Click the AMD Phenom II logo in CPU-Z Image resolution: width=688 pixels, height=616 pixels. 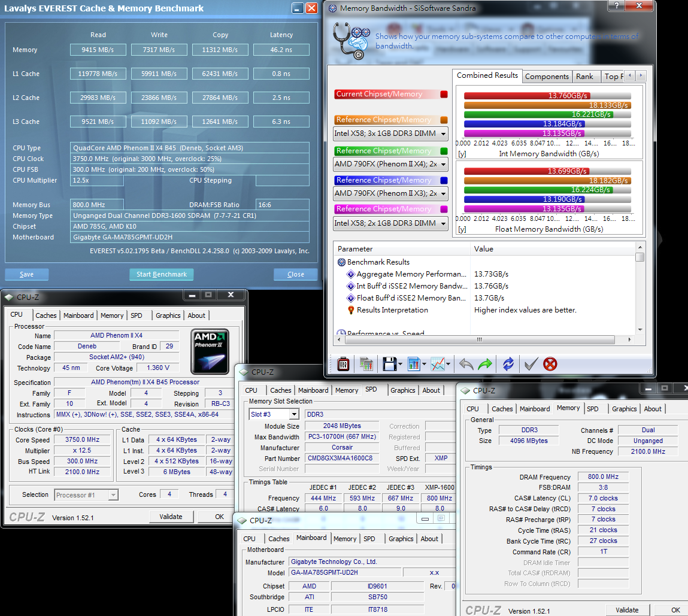pyautogui.click(x=210, y=351)
